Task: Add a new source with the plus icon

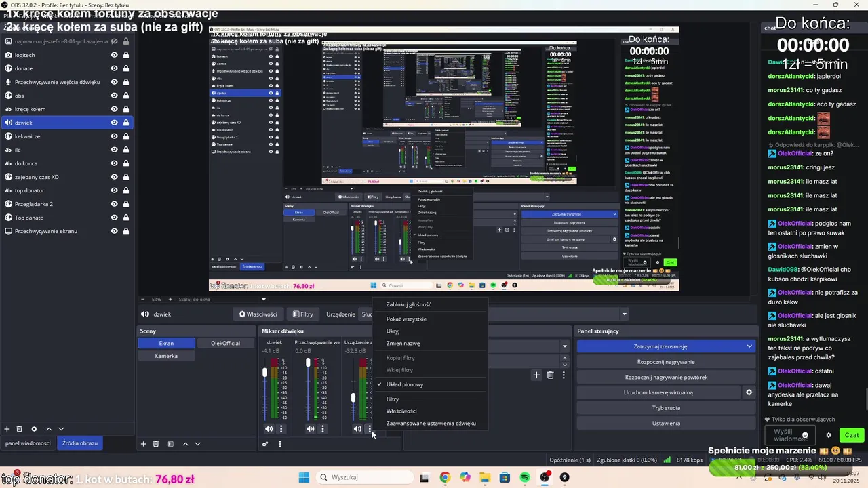Action: [x=7, y=429]
